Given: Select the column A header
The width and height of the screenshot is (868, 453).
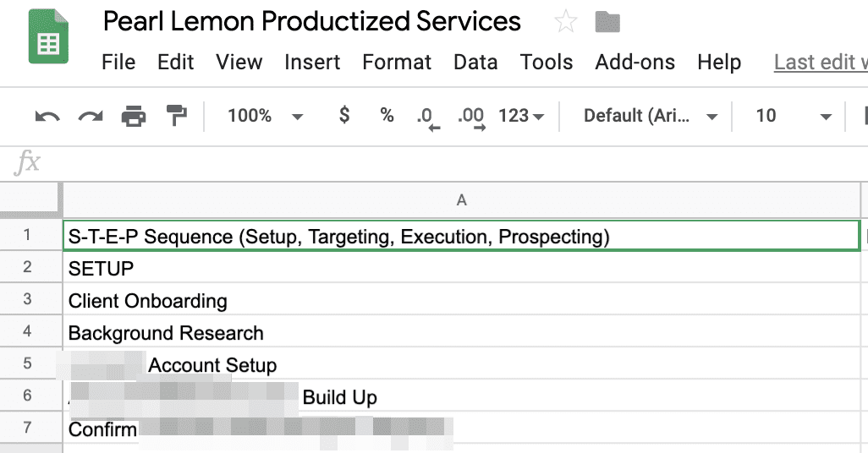Looking at the screenshot, I should (x=462, y=200).
